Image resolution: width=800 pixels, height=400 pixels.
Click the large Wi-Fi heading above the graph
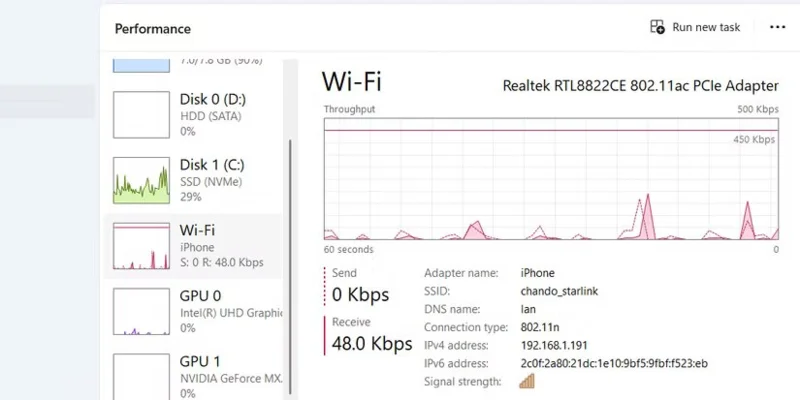coord(351,82)
